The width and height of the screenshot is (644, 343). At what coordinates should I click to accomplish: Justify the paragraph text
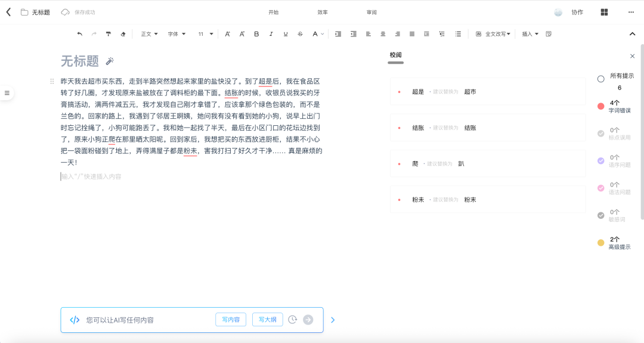[412, 34]
